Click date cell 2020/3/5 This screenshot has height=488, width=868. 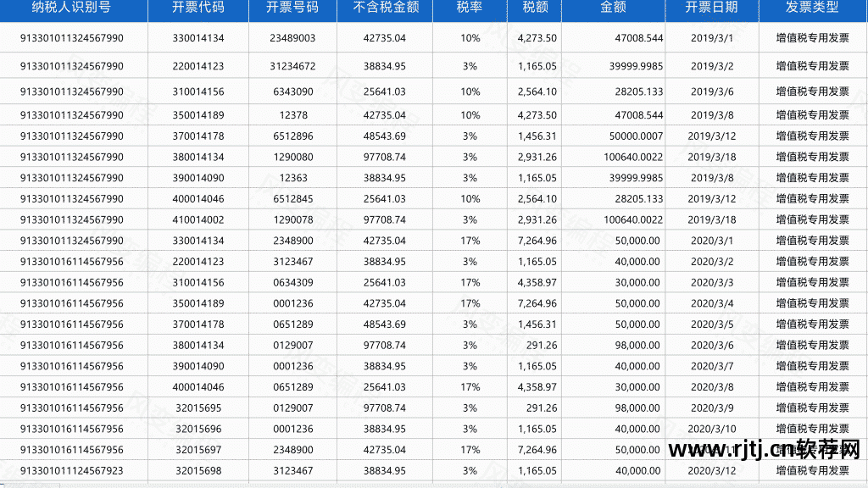[x=712, y=324]
